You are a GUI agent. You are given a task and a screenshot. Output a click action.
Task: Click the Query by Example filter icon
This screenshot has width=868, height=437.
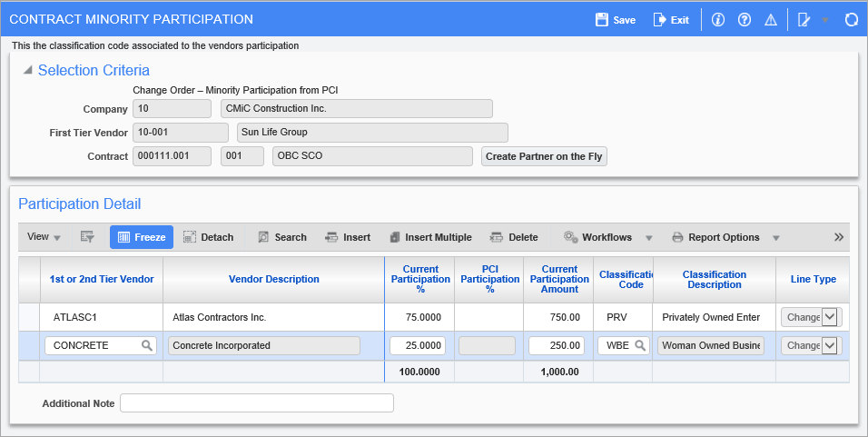coord(87,237)
